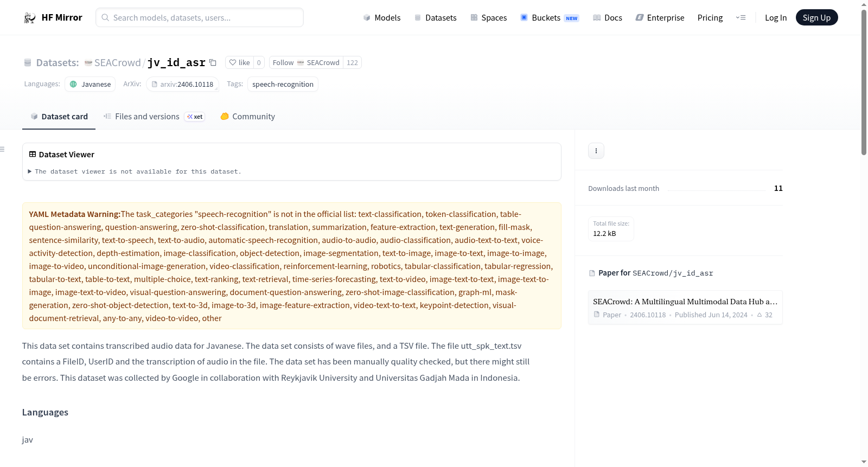This screenshot has height=467, width=868.
Task: Click the xet badge on Files tab
Action: [x=195, y=117]
